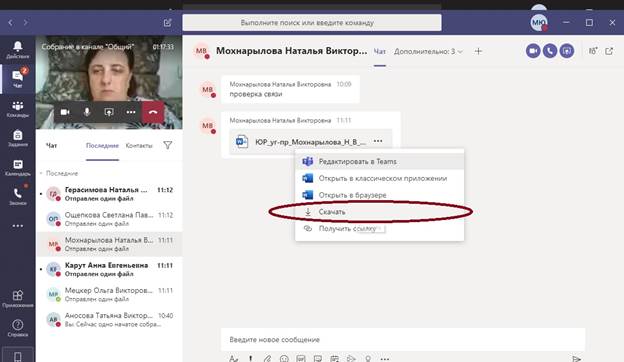
Task: Open chat with Аносова Татьяна
Action: [x=109, y=319]
